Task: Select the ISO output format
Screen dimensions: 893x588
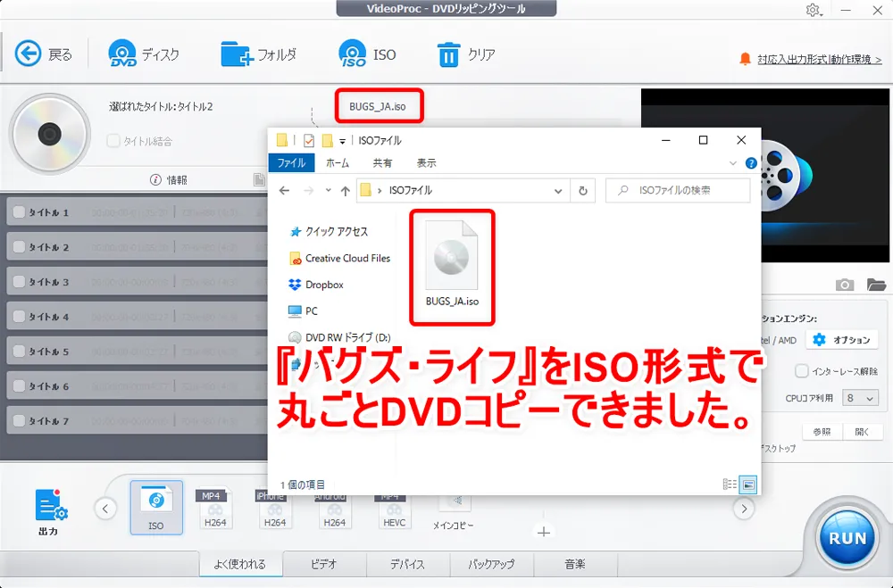Action: [x=156, y=507]
